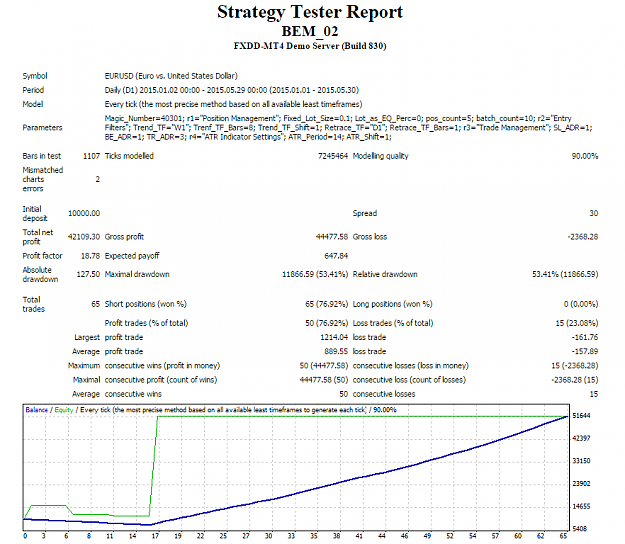Click gross profit value 44477.58
Image resolution: width=625 pixels, height=544 pixels.
coord(332,237)
